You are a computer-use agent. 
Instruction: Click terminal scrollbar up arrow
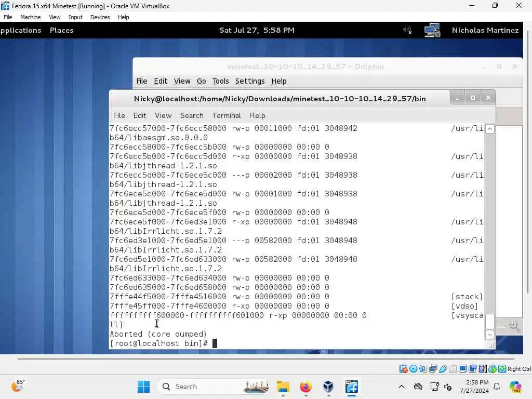click(489, 129)
